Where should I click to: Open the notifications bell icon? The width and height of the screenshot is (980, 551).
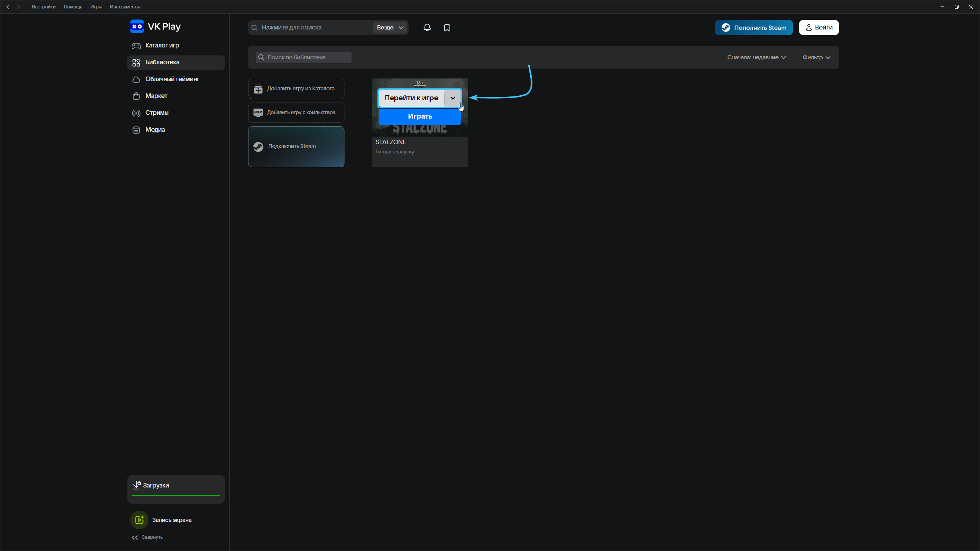[x=427, y=28]
